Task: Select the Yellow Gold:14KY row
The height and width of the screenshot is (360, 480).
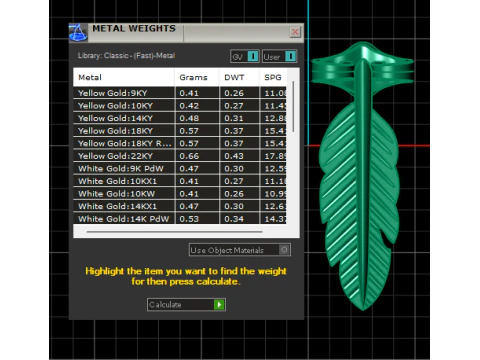Action: [180, 118]
